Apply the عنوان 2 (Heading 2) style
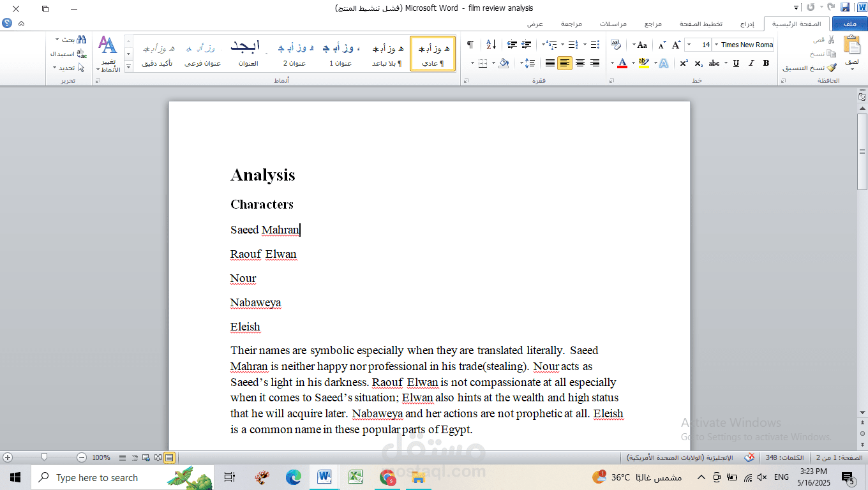Viewport: 868px width, 490px height. [294, 54]
